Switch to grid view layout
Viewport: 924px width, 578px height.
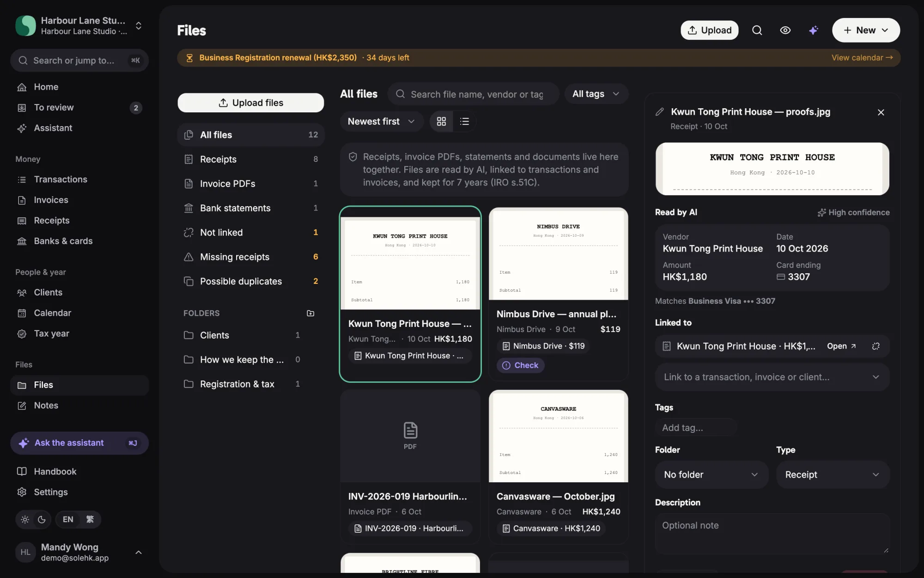tap(441, 121)
